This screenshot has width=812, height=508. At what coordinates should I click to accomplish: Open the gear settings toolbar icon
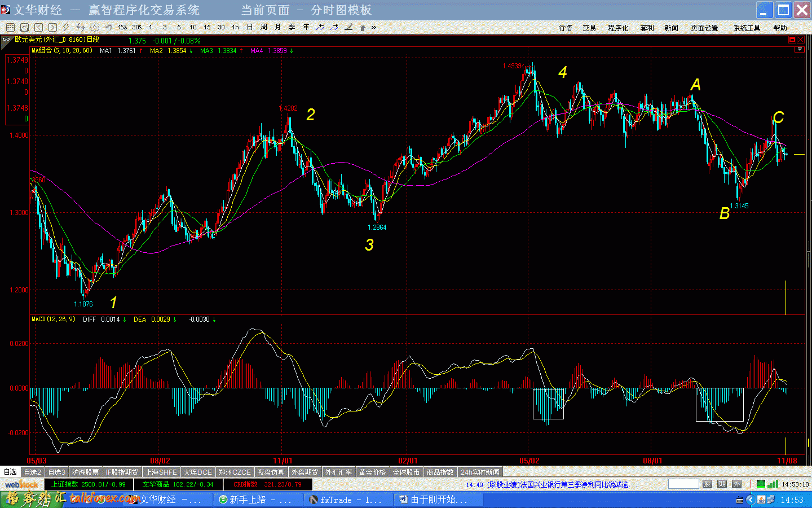tap(95, 27)
